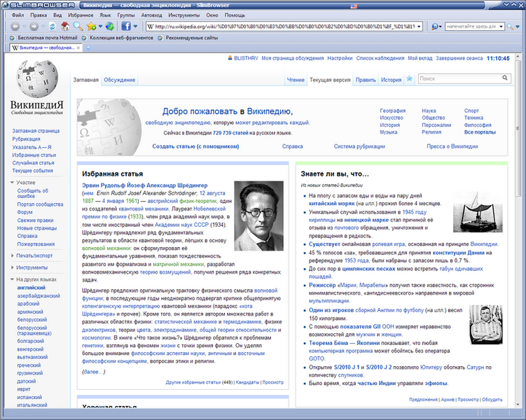Go forward with the Forward arrow button

tap(34, 26)
